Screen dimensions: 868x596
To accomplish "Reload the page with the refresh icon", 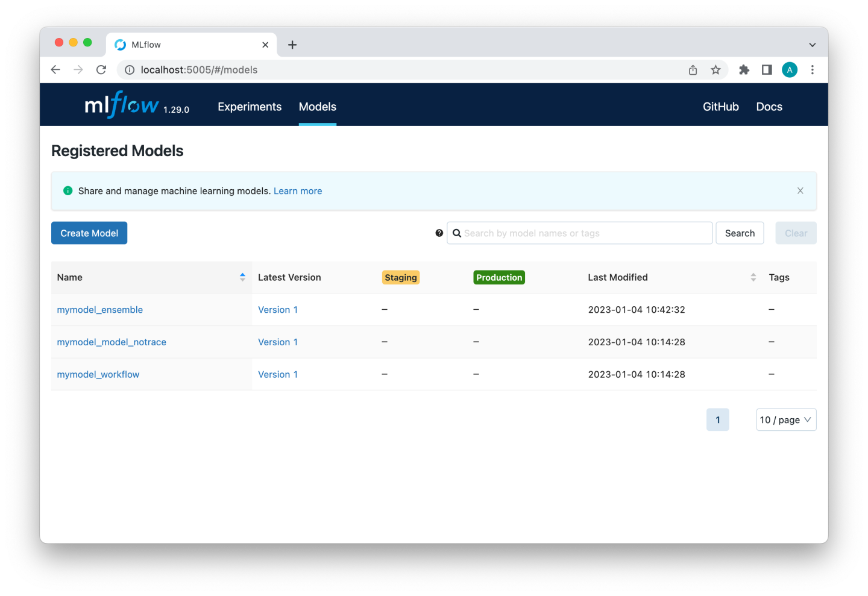I will pyautogui.click(x=101, y=69).
